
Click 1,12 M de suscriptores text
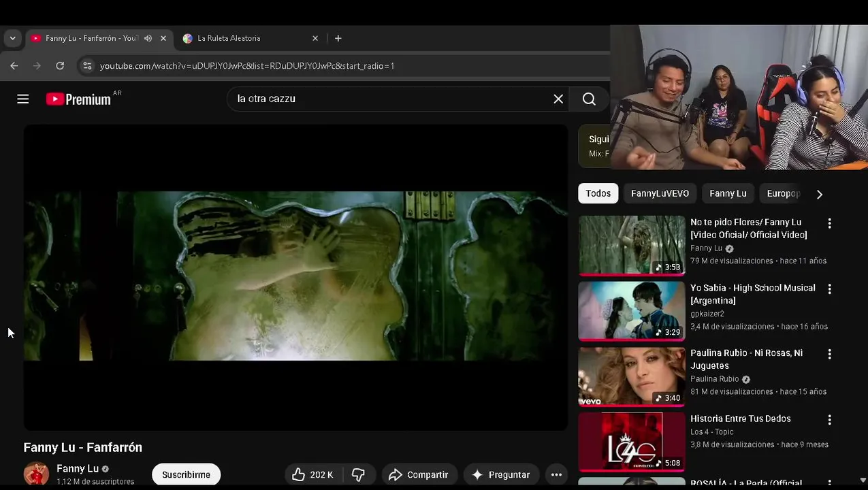pos(95,482)
